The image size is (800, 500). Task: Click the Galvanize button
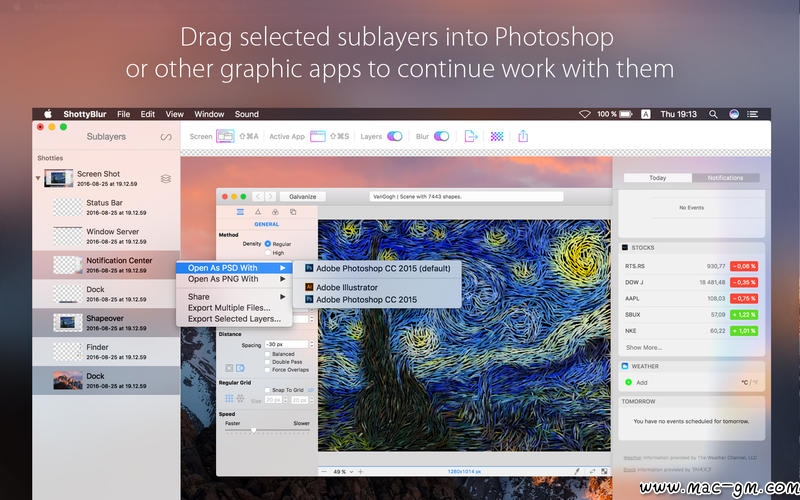tap(303, 196)
